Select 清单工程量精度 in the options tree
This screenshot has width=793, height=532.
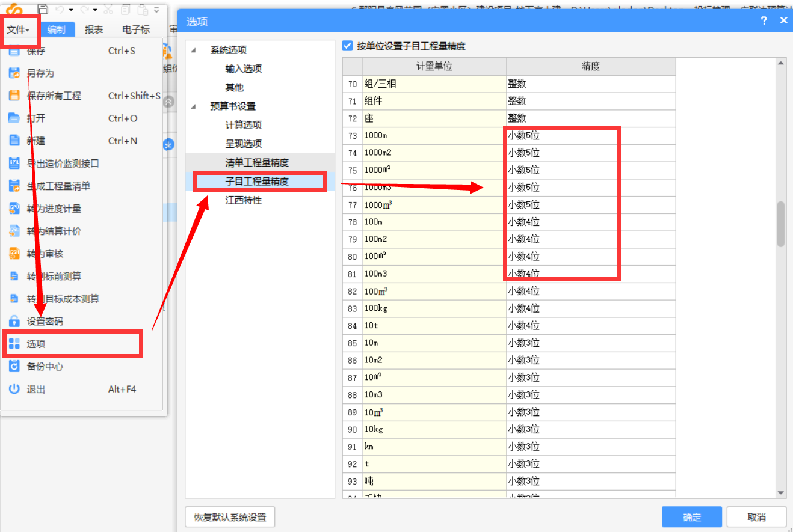click(258, 162)
